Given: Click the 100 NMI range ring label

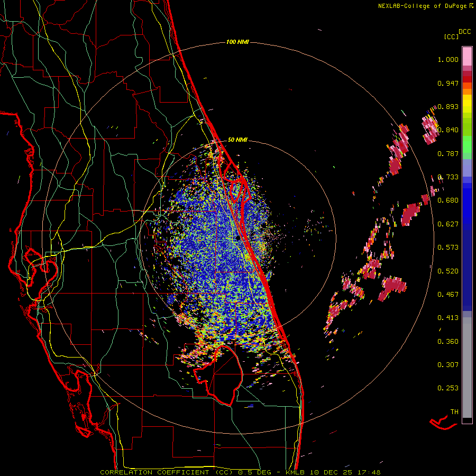Looking at the screenshot, I should [237, 42].
